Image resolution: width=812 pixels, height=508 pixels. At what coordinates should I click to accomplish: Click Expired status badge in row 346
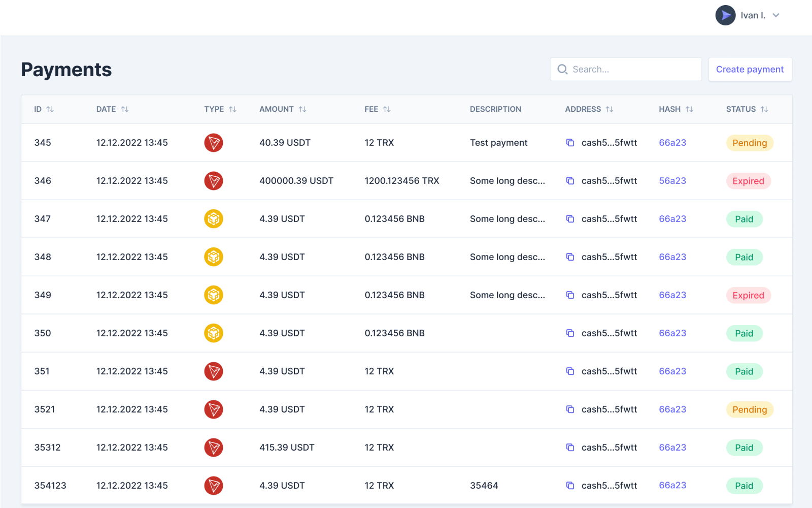(749, 181)
